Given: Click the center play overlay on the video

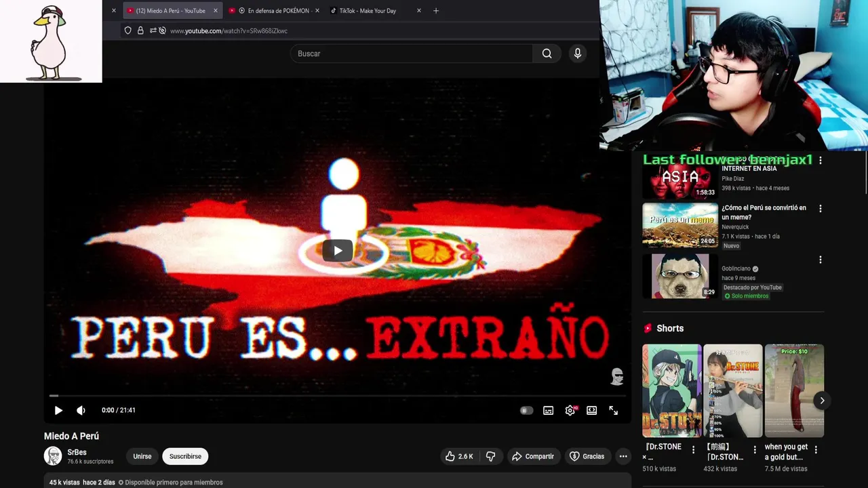Looking at the screenshot, I should (337, 250).
